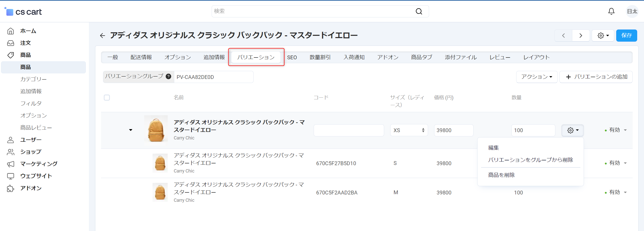Click the バリエーションの追加 button

pyautogui.click(x=596, y=77)
